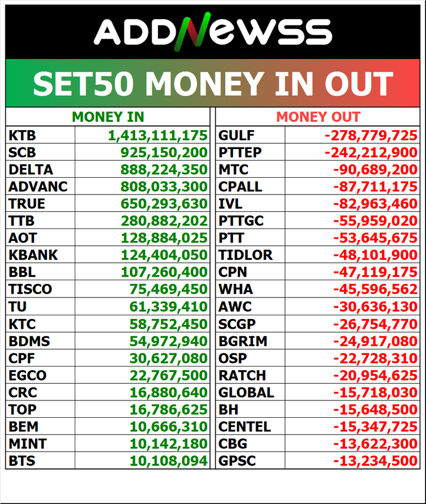The height and width of the screenshot is (504, 426).
Task: Select the MONEY IN column header
Action: point(108,117)
